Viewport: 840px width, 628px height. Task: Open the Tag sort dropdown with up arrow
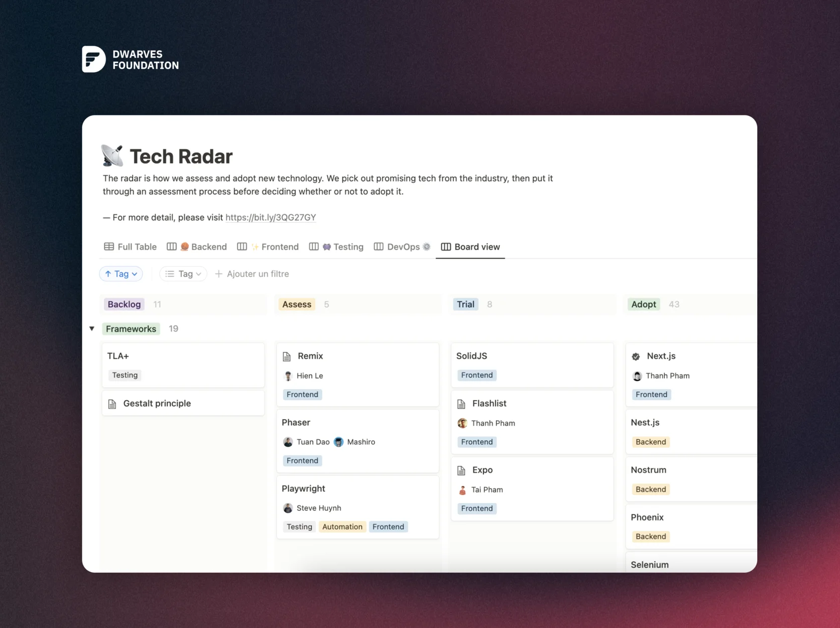121,274
